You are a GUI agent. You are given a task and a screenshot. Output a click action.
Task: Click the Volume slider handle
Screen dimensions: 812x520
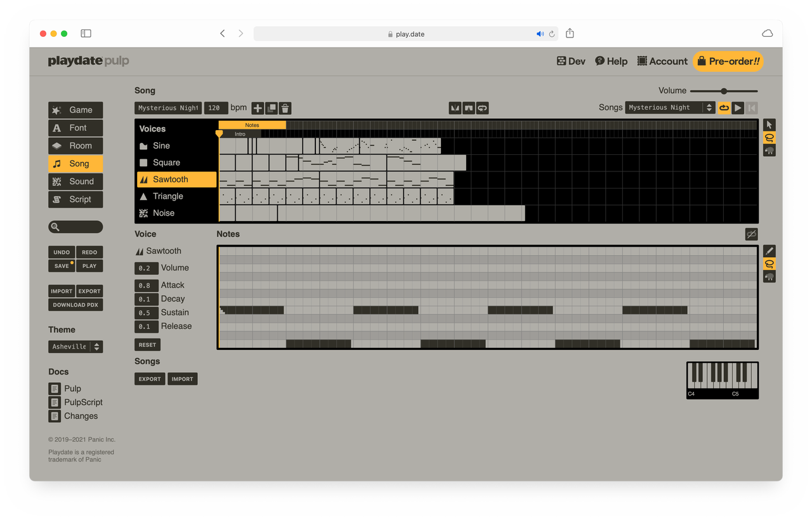pyautogui.click(x=724, y=91)
